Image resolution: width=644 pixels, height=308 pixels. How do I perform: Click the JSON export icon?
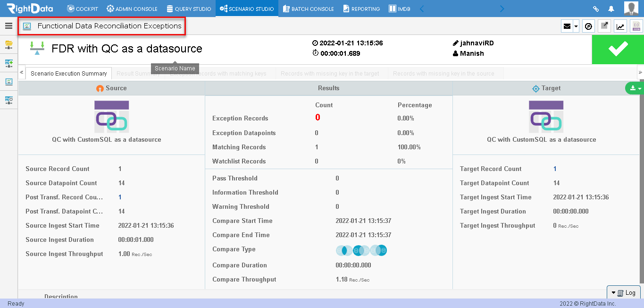coord(636,26)
